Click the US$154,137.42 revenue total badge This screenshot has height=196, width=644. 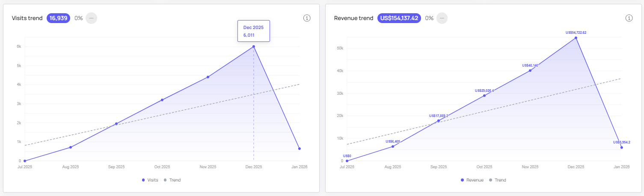tap(399, 18)
